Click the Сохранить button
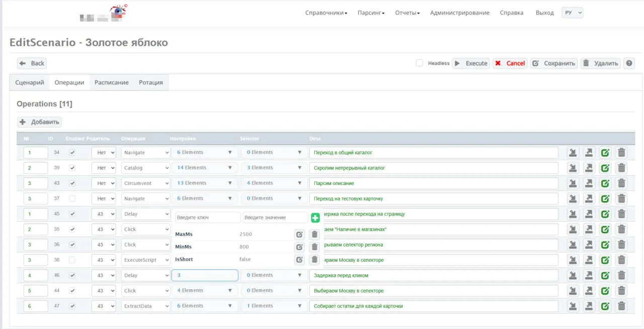This screenshot has width=644, height=329. [x=554, y=63]
